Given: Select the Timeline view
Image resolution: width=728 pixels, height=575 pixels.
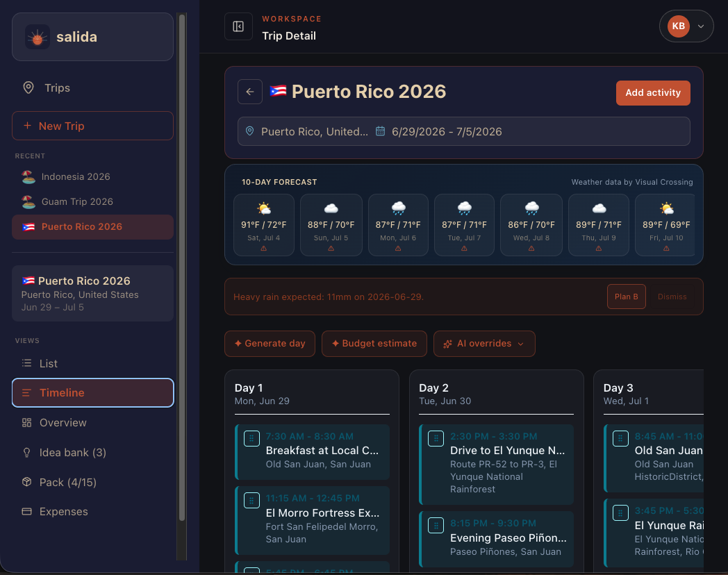Looking at the screenshot, I should (x=93, y=392).
